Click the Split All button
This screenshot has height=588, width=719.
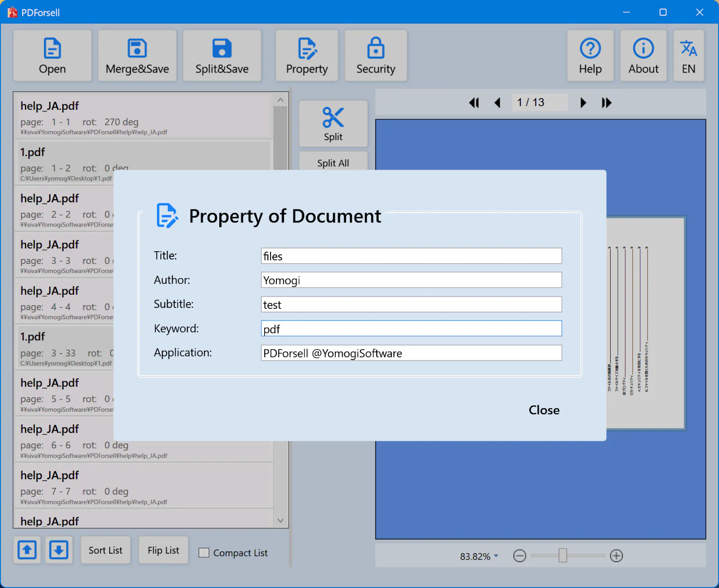click(x=333, y=162)
